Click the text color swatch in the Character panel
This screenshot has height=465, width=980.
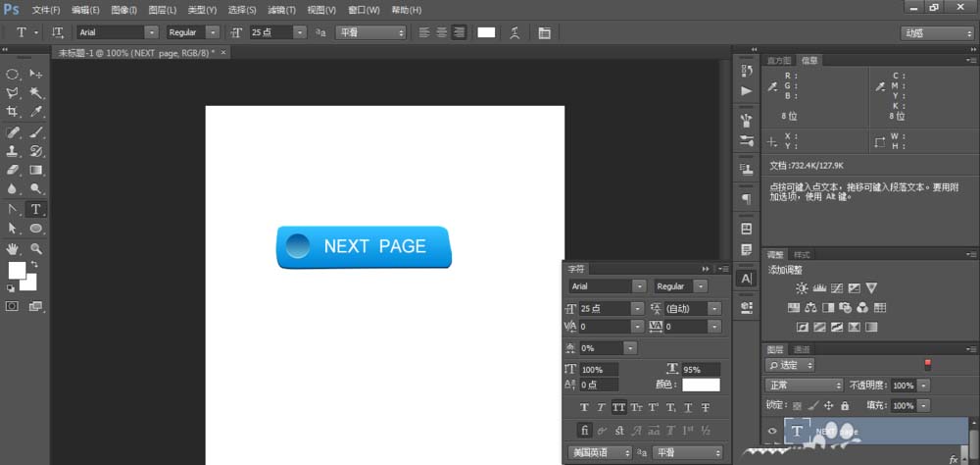tap(701, 385)
